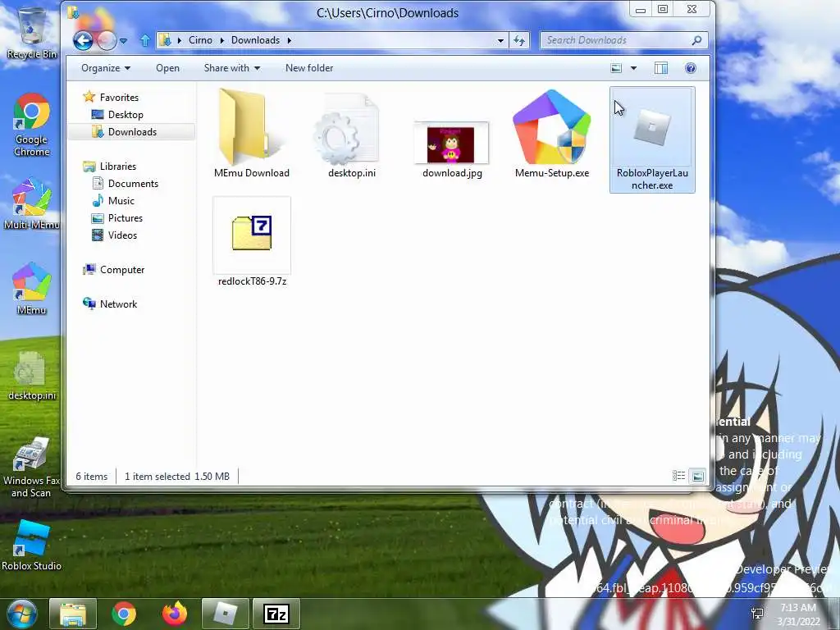Expand the arrow between Cirno and Downloads
Image resolution: width=840 pixels, height=630 pixels.
[221, 40]
